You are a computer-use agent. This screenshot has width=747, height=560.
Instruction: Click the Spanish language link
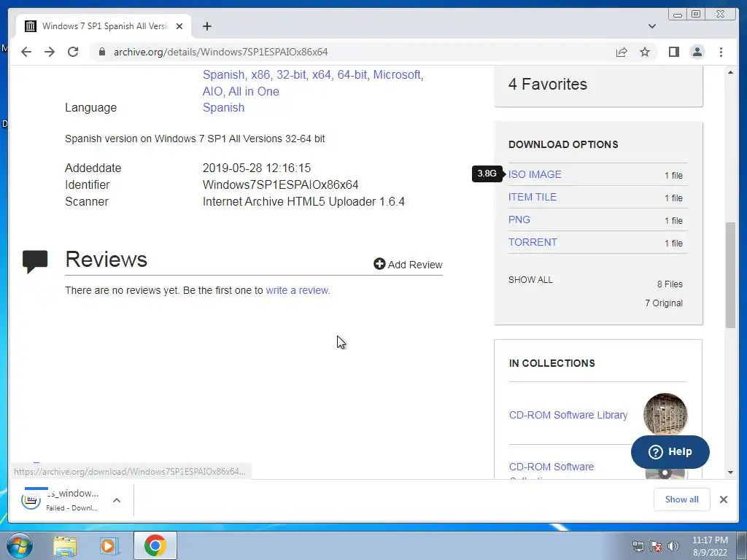(223, 108)
